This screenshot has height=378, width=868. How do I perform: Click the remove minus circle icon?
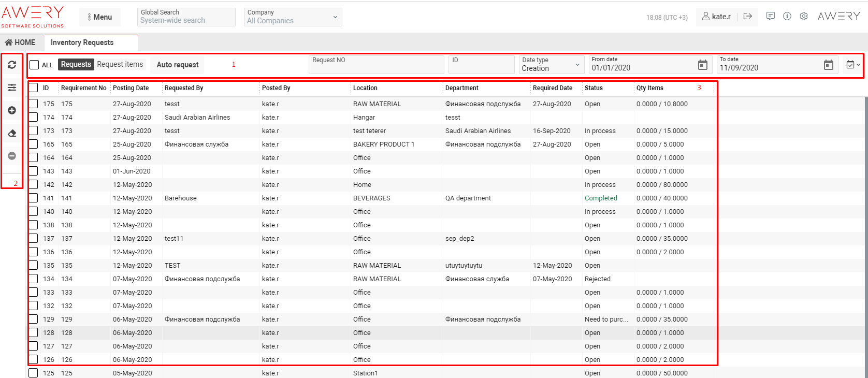point(12,156)
